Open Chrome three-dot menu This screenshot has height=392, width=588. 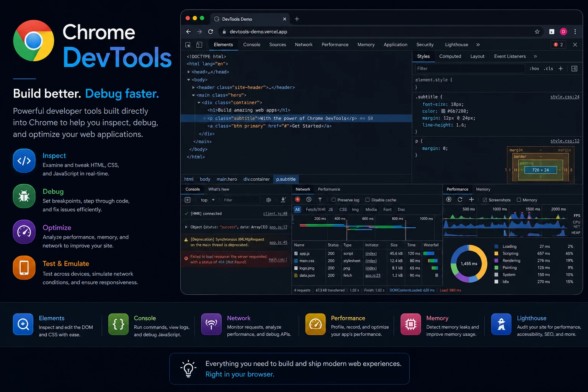[575, 32]
